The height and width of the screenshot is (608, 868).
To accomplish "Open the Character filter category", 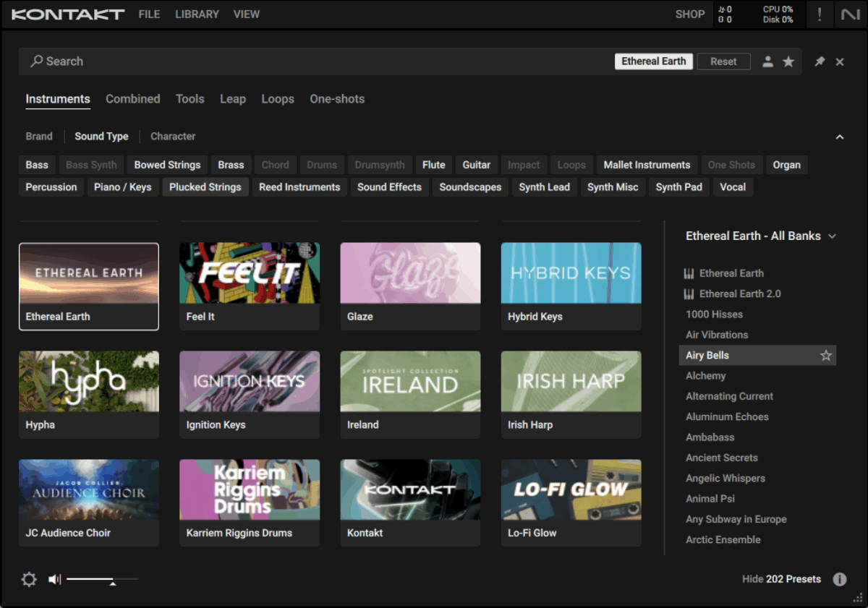I will point(173,137).
